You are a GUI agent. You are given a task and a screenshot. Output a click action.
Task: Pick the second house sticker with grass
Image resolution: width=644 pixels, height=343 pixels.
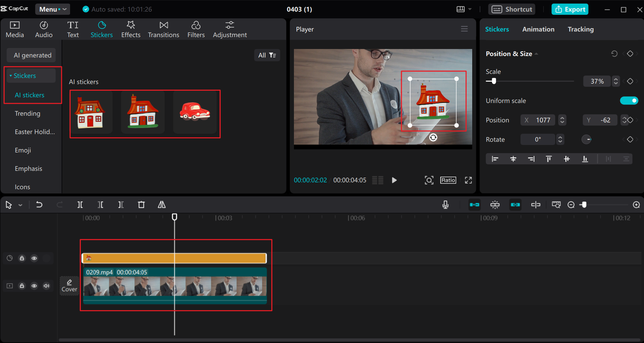tap(143, 113)
